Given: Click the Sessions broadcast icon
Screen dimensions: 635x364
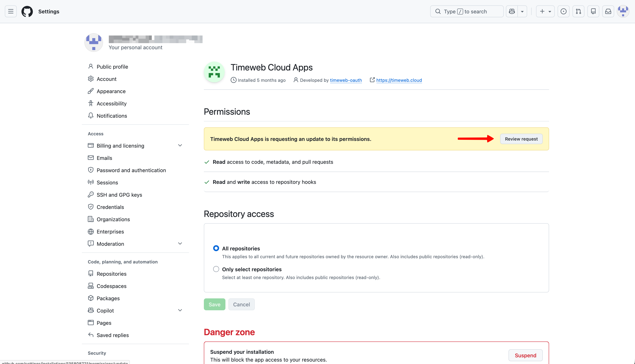Looking at the screenshot, I should coord(91,182).
